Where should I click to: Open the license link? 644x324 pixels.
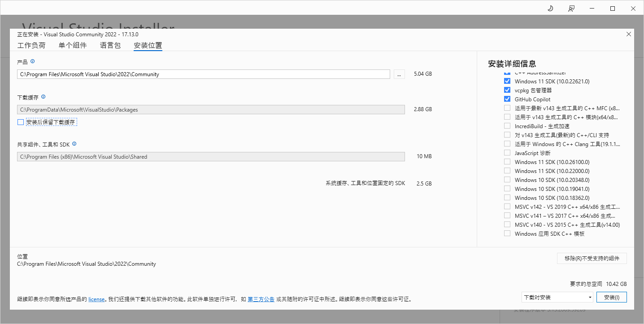[x=96, y=299]
